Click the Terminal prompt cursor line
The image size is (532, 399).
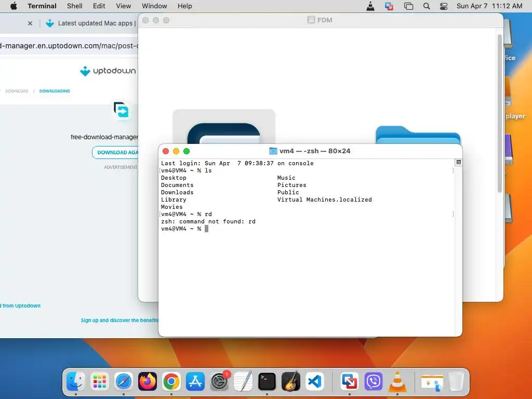[x=184, y=229]
